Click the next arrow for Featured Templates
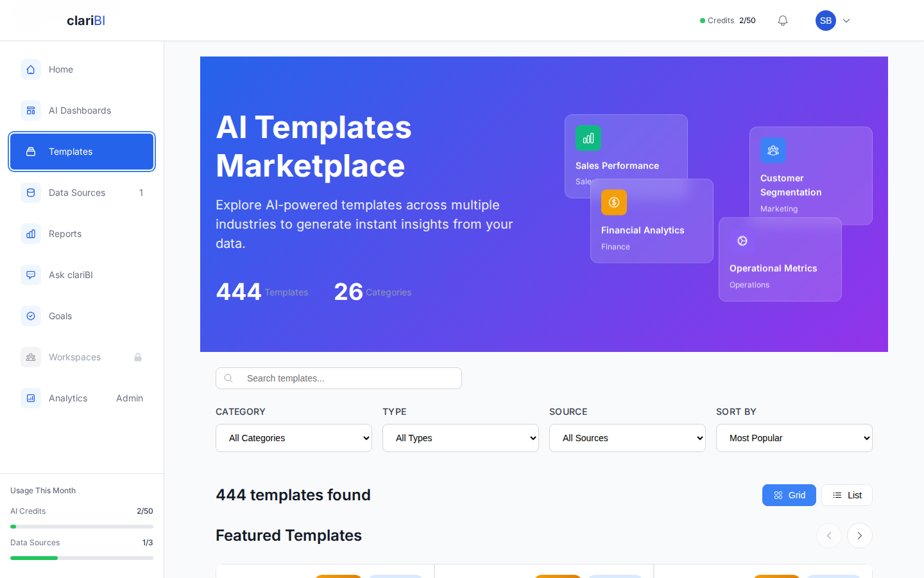 tap(859, 536)
